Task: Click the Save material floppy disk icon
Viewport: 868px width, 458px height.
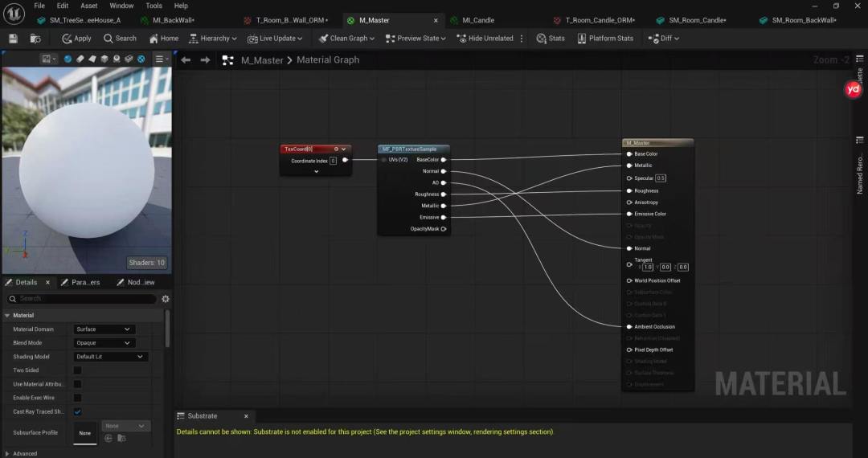Action: (13, 39)
